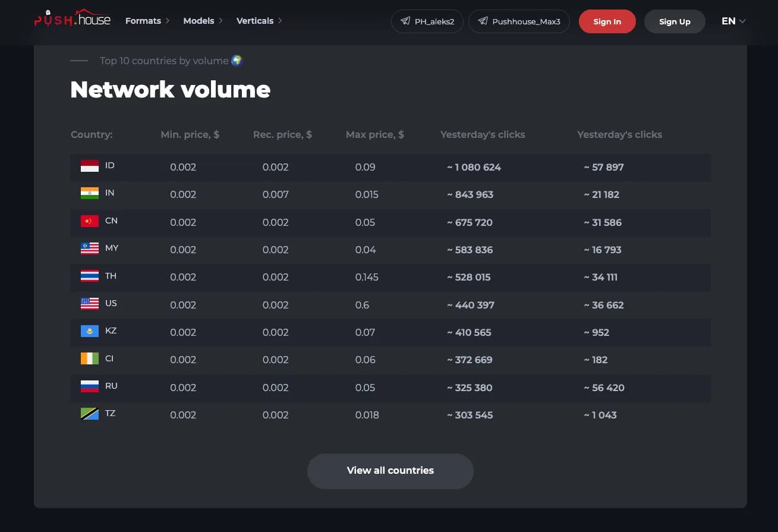Click the Push.house logo
Image resolution: width=778 pixels, height=532 pixels.
pyautogui.click(x=73, y=18)
